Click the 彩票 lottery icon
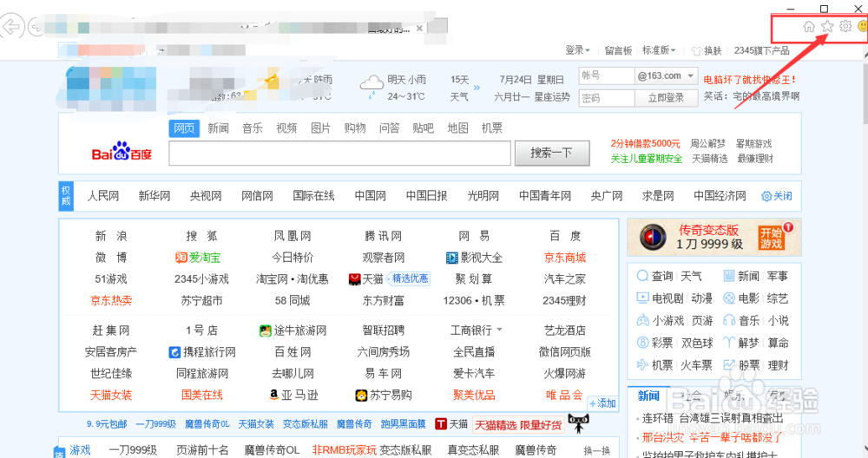 coord(642,343)
